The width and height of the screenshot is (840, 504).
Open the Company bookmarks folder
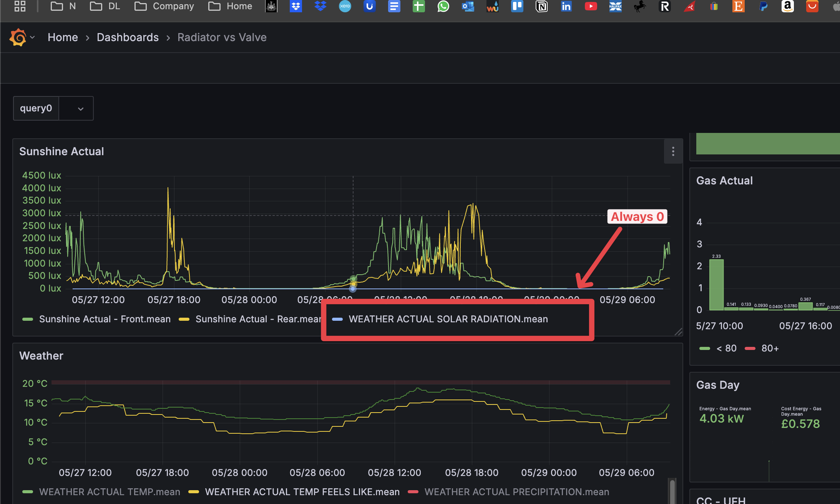pos(164,6)
